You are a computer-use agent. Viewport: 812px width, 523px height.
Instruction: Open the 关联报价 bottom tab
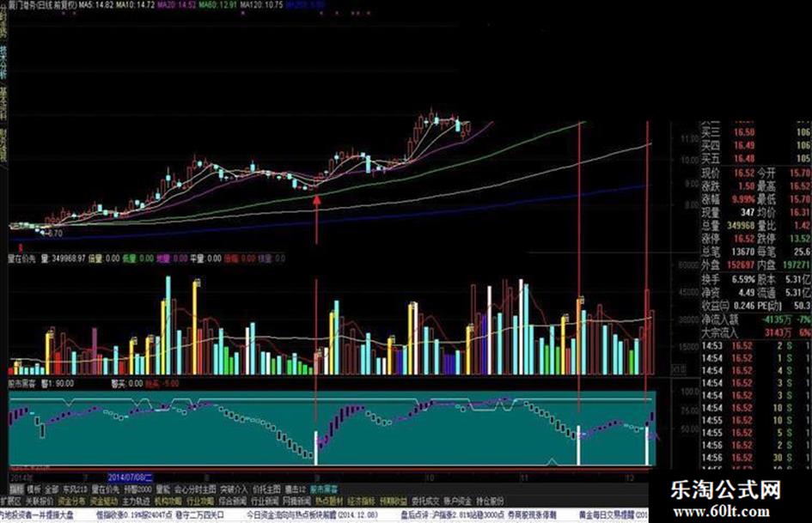(x=40, y=502)
